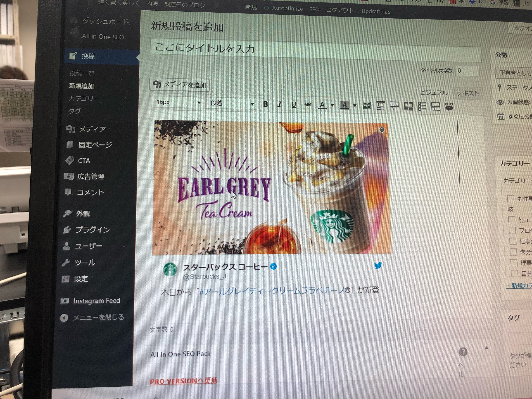Image resolution: width=532 pixels, height=399 pixels.
Task: Click the メディアを追加 button
Action: click(x=179, y=85)
